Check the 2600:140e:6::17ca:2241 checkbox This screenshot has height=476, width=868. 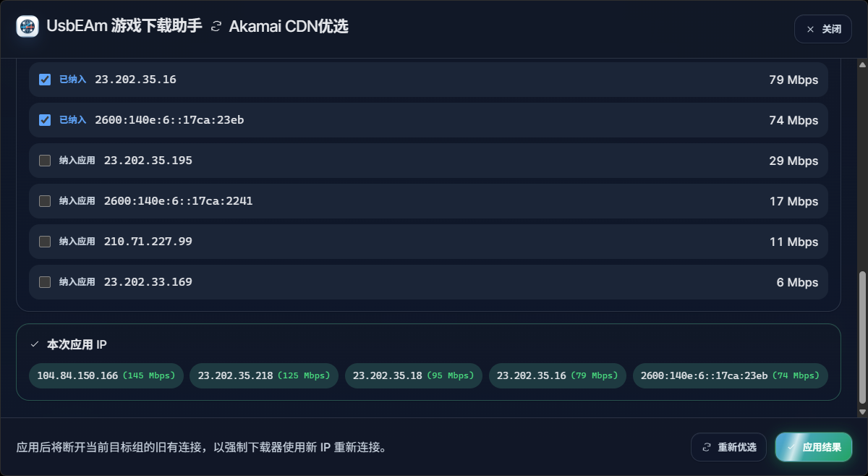coord(45,201)
